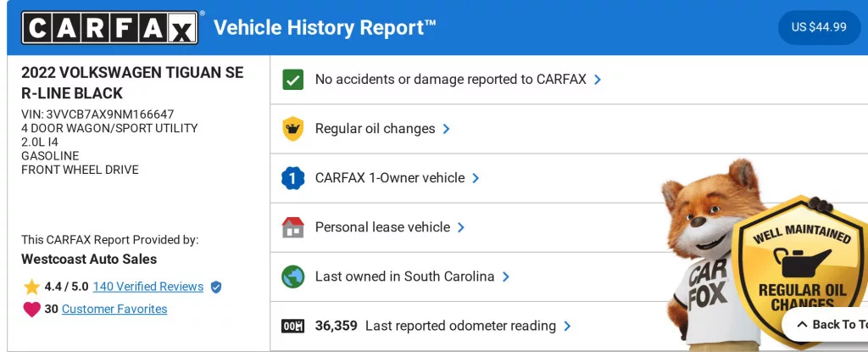This screenshot has width=868, height=352.
Task: Click the personal lease house icon
Action: click(292, 227)
